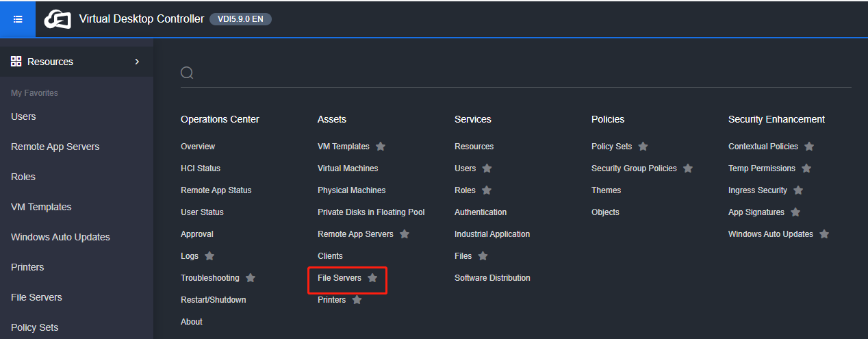Click the star next to Contextual Policies
The image size is (868, 339).
click(809, 147)
